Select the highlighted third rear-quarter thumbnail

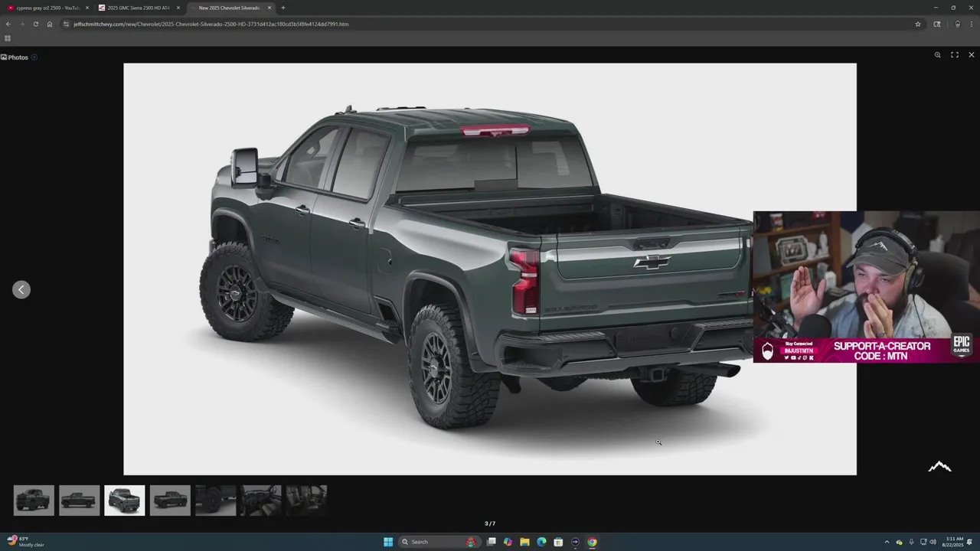[x=124, y=500]
